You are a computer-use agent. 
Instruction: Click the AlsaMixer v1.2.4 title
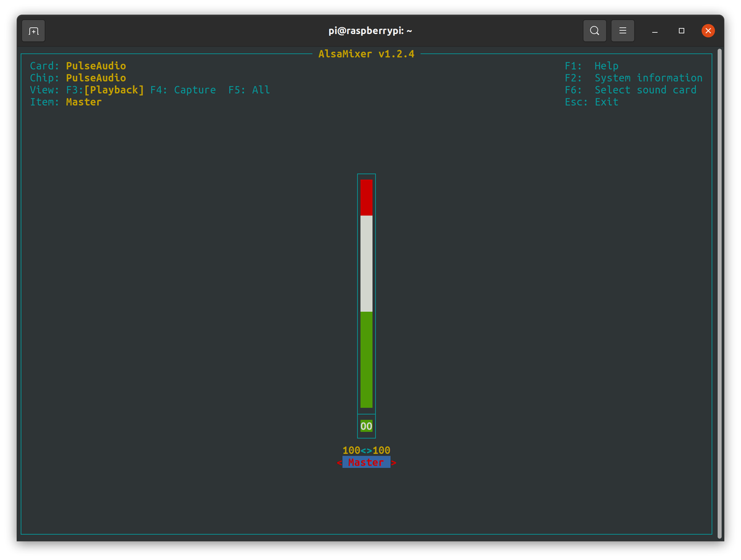366,54
